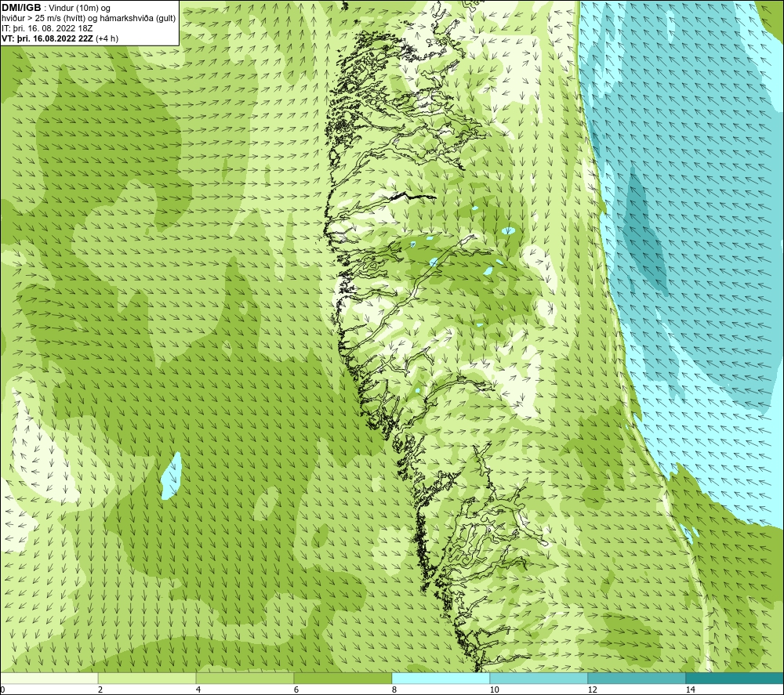Click the 10–12 m/s legend color swatch
Viewport: 784px width, 695px height.
click(x=539, y=678)
